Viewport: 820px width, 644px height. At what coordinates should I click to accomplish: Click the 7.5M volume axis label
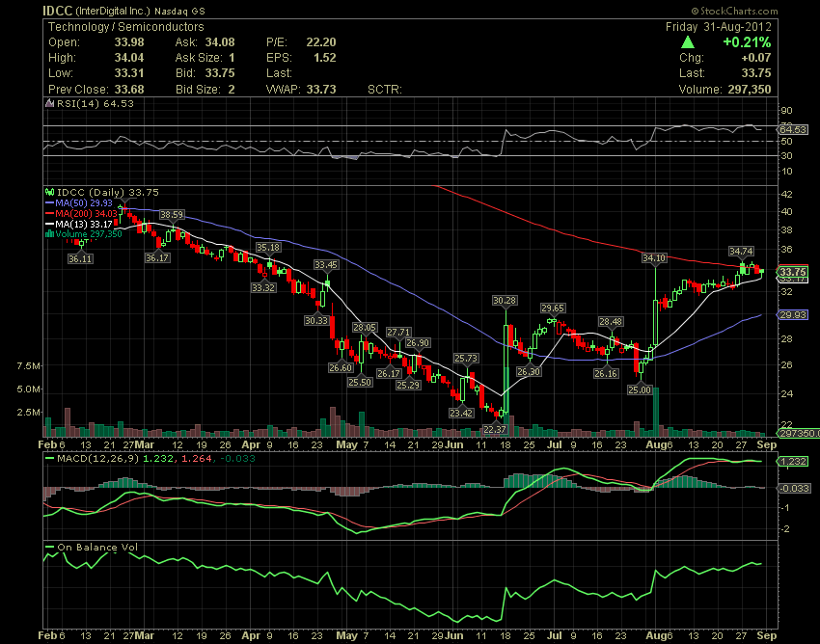(x=29, y=366)
